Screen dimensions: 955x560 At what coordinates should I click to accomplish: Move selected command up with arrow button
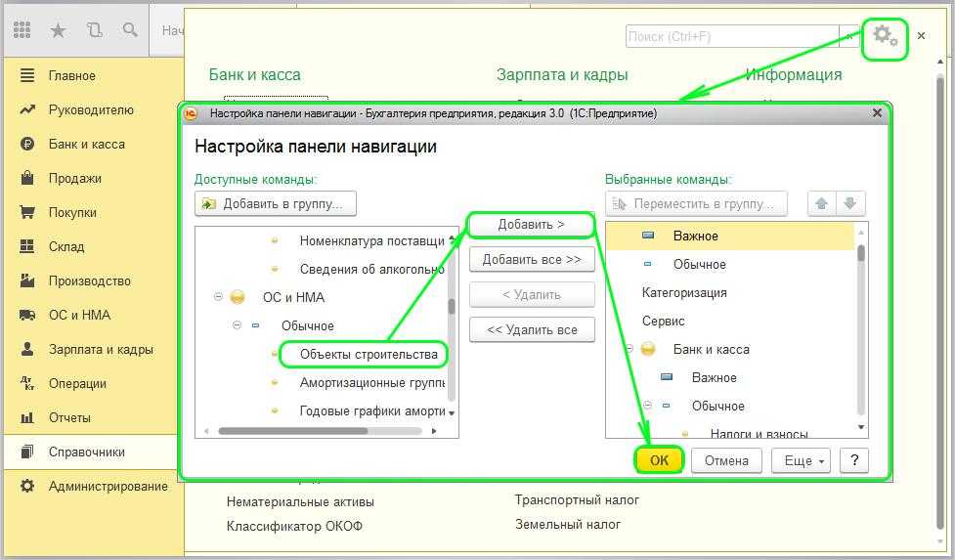821,203
